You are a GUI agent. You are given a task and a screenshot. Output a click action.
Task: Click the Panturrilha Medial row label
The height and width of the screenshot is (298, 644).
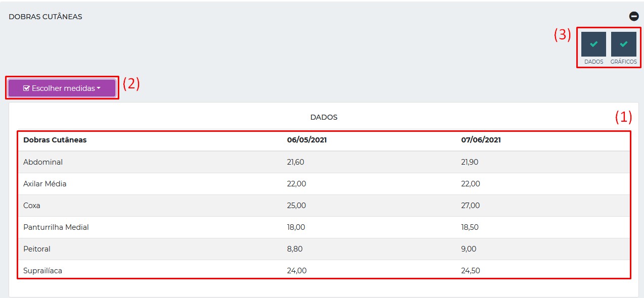[56, 227]
